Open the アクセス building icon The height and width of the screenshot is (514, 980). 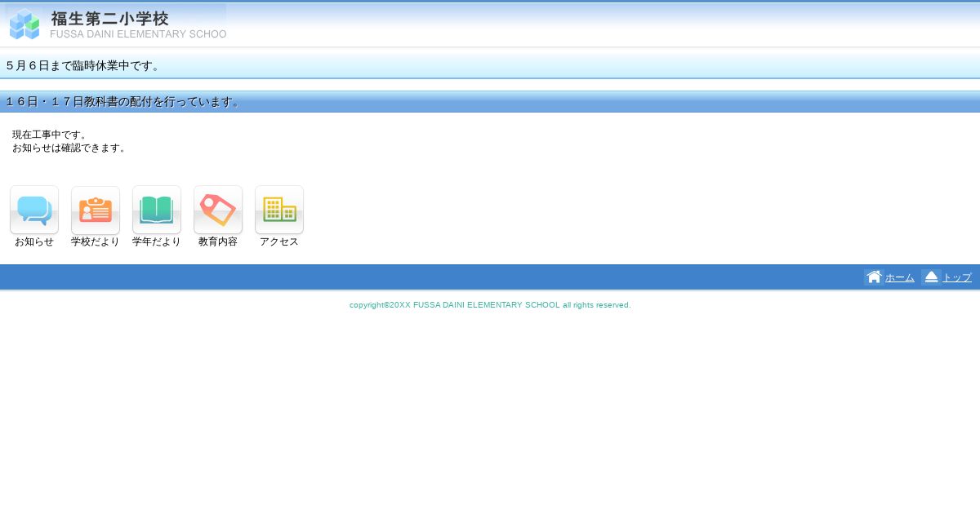[x=279, y=210]
